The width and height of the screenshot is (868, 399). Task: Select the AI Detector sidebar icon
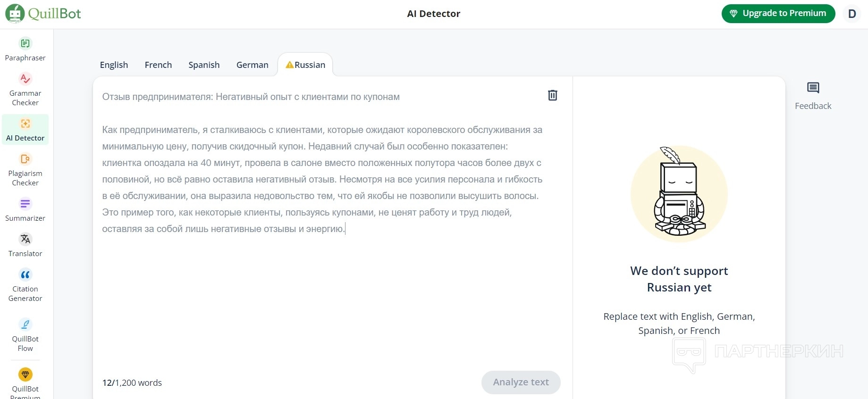pyautogui.click(x=25, y=124)
